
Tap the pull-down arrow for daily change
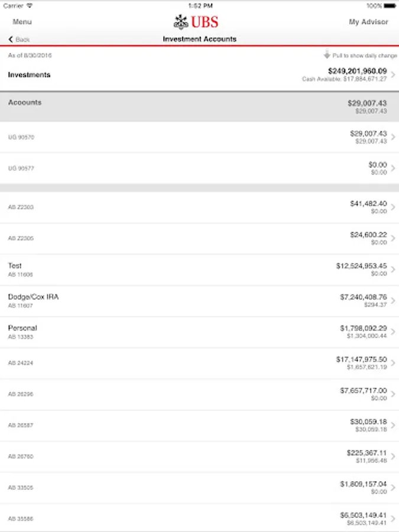point(327,54)
